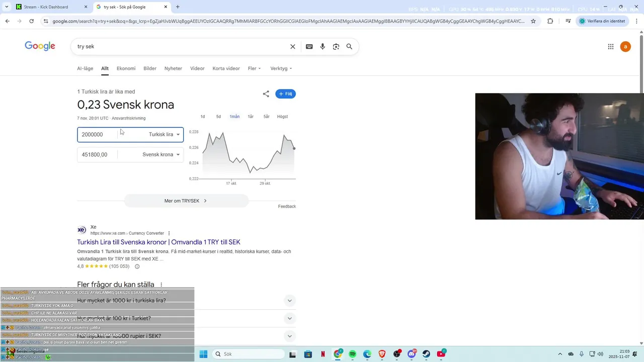This screenshot has width=644, height=362.
Task: Open the Svensk krona currency dropdown
Action: 161,154
